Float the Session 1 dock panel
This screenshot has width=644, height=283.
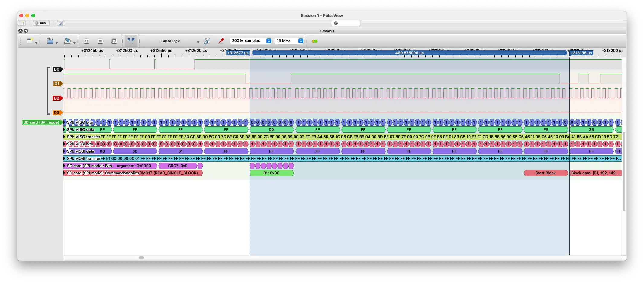tap(26, 31)
